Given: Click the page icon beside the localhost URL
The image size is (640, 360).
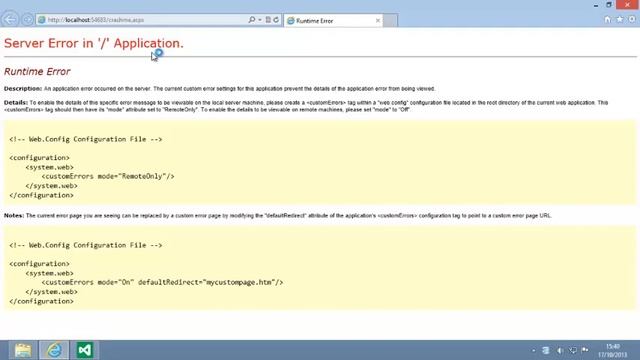Looking at the screenshot, I should click(x=42, y=20).
